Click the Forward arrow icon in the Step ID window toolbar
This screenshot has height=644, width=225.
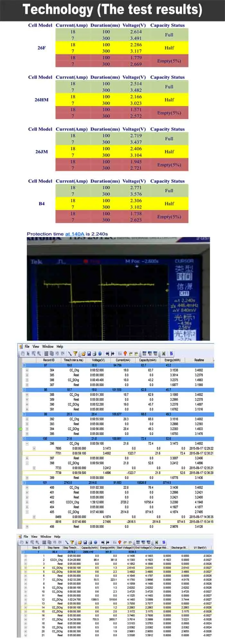click(107, 543)
